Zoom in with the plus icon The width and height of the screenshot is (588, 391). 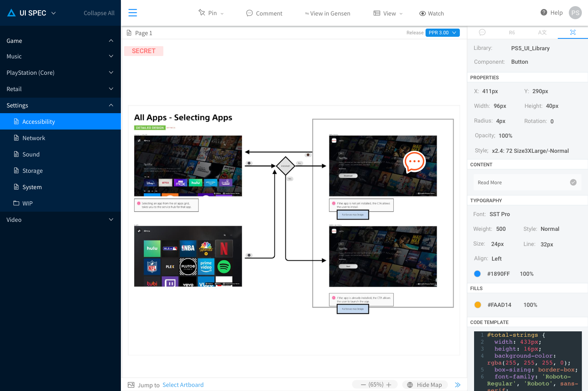[x=389, y=385]
